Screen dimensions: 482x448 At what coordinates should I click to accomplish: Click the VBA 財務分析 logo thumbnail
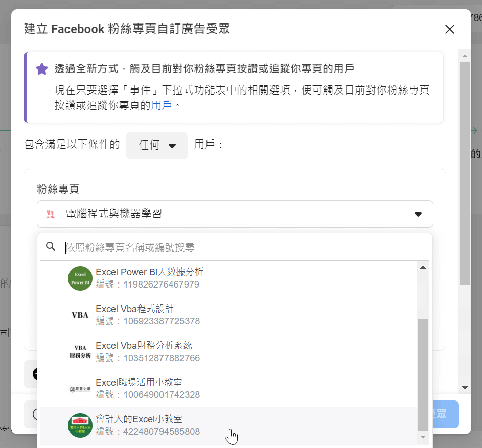pyautogui.click(x=80, y=352)
